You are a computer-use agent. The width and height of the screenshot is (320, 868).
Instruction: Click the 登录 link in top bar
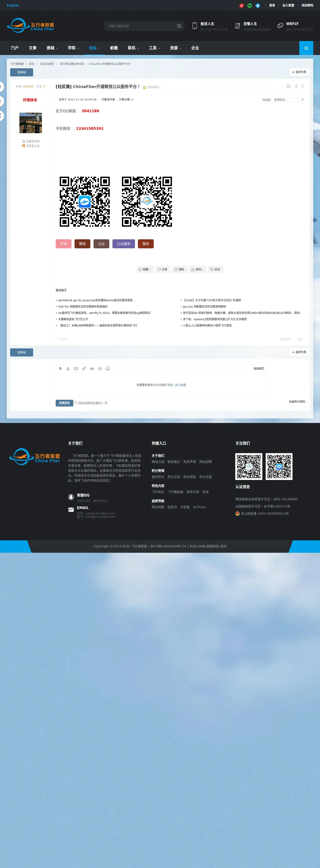[272, 5]
